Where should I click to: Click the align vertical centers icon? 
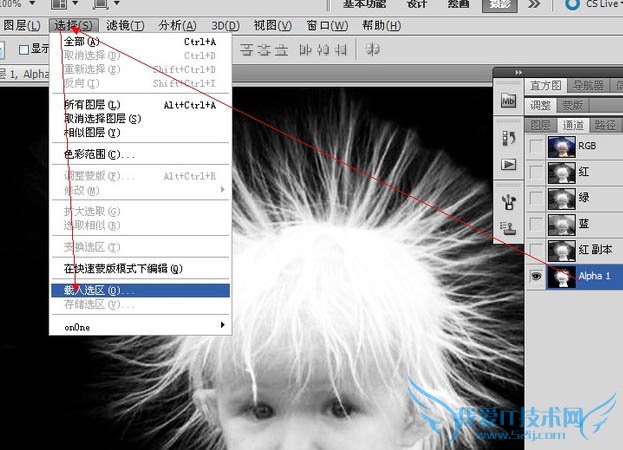[x=264, y=50]
